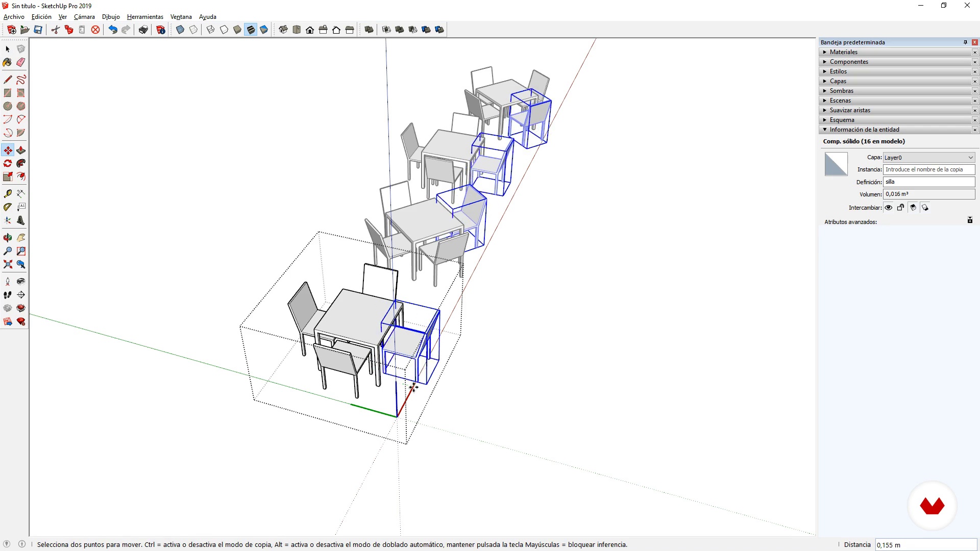Open the Cámara menu
The image size is (980, 551).
[x=84, y=17]
